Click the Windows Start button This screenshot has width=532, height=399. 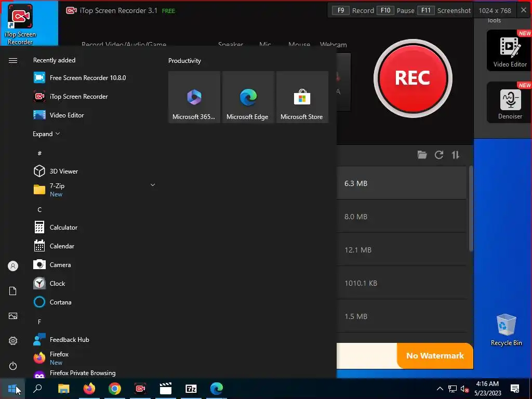(x=12, y=389)
